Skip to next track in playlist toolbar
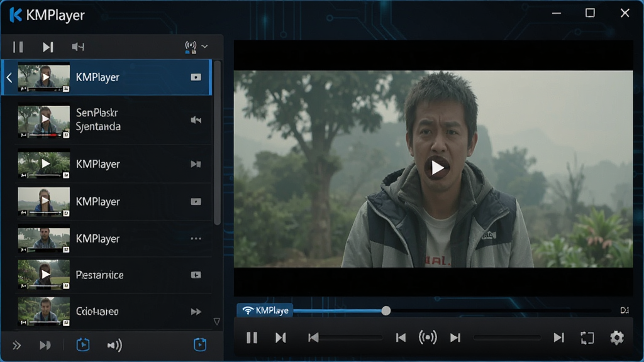Image resolution: width=644 pixels, height=362 pixels. [48, 47]
